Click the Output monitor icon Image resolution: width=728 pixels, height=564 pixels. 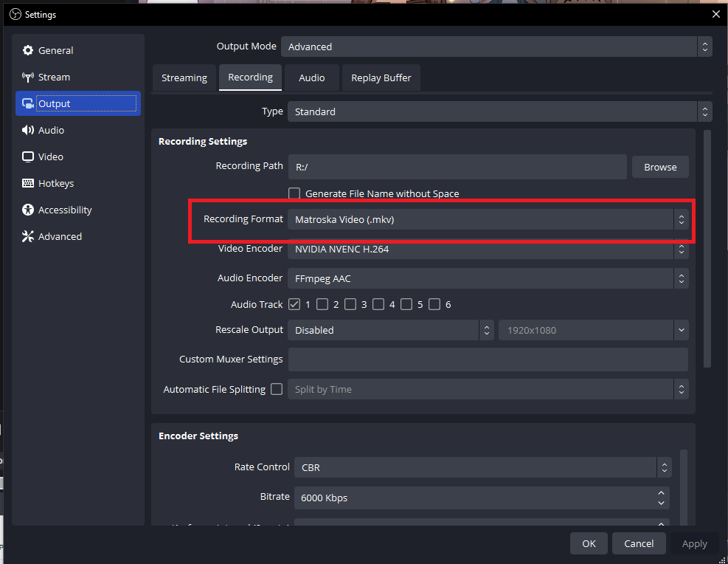(28, 103)
